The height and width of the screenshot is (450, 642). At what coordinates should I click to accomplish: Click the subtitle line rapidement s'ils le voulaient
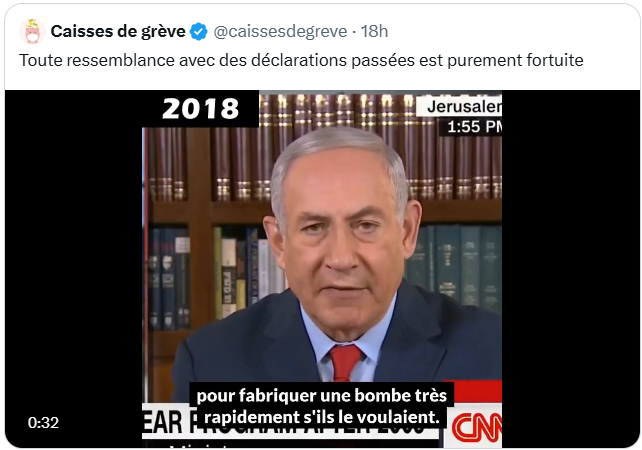click(322, 417)
